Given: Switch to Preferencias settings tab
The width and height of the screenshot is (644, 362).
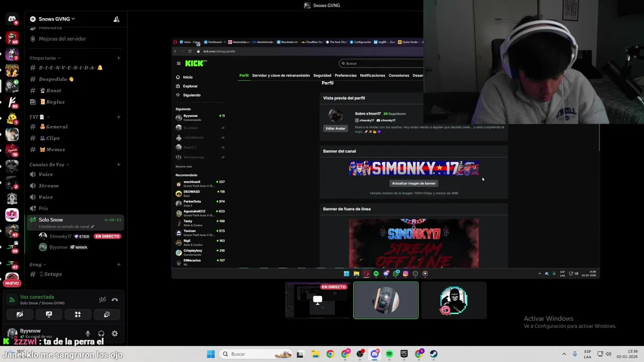Looking at the screenshot, I should [x=346, y=75].
